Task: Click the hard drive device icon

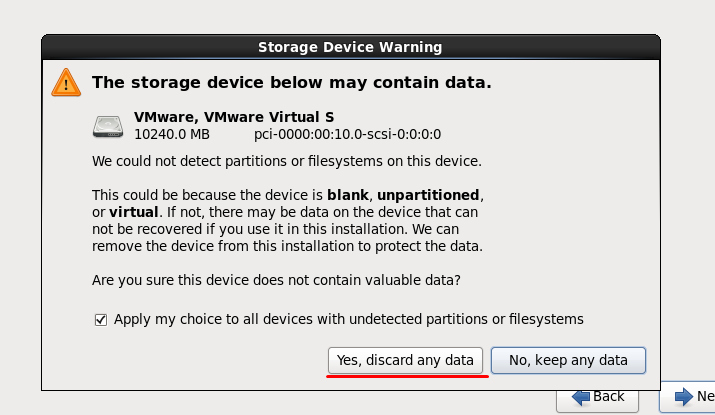Action: [110, 126]
